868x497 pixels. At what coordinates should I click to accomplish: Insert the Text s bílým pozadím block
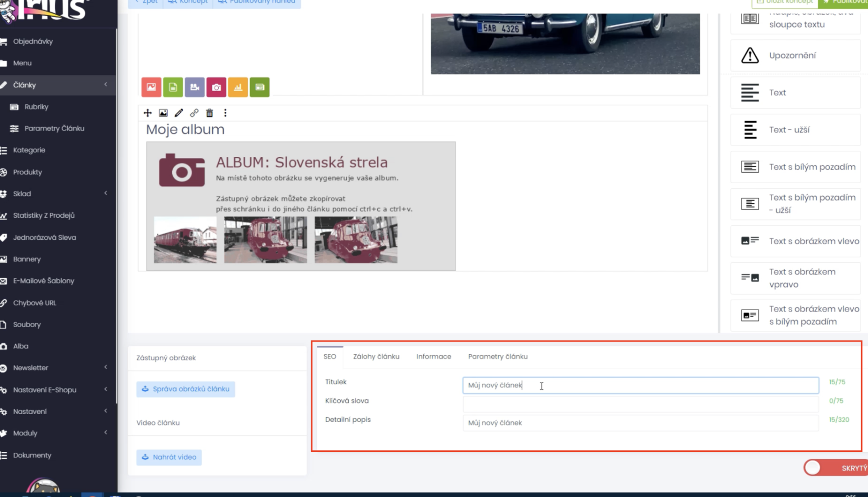click(795, 167)
